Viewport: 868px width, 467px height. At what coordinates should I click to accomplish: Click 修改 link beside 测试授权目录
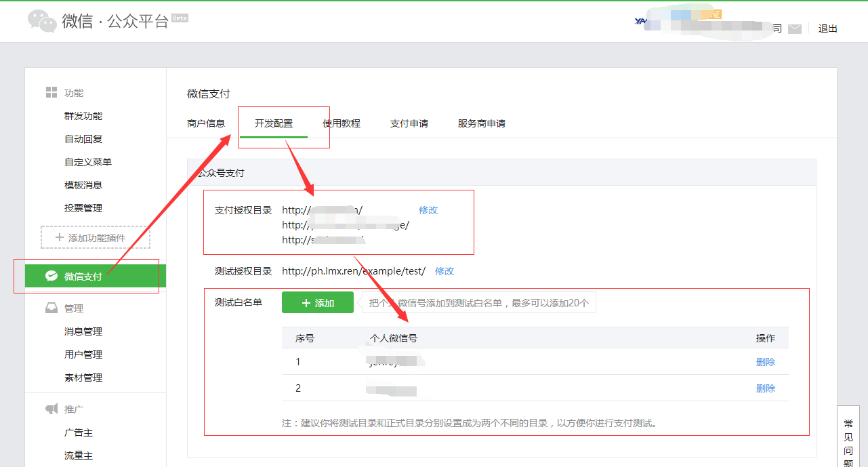tap(445, 271)
